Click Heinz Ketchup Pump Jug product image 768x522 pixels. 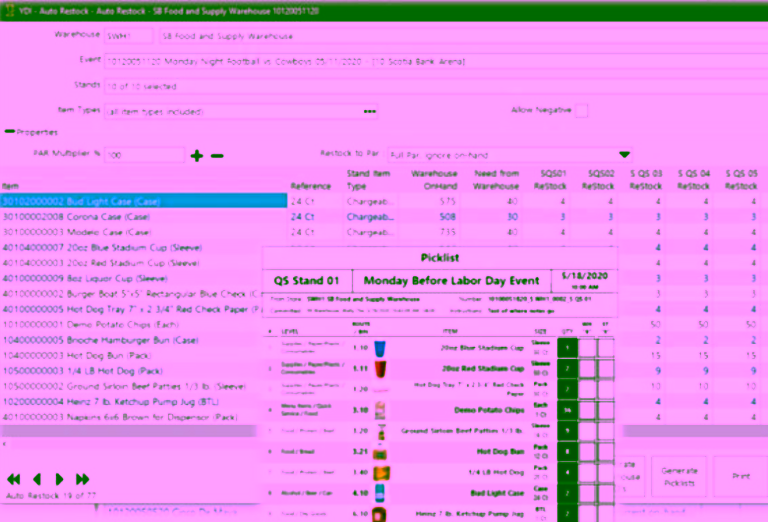380,514
